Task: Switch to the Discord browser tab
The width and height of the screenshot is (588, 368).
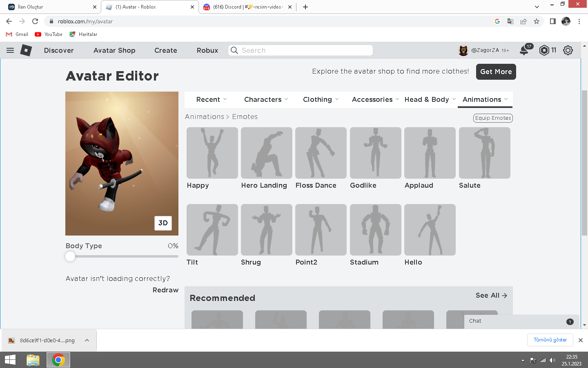Action: tap(247, 7)
